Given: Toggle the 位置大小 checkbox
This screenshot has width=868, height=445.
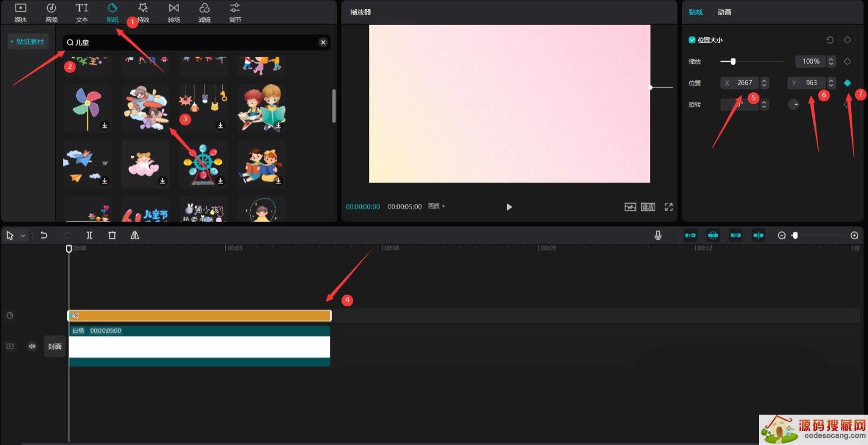Looking at the screenshot, I should tap(692, 40).
